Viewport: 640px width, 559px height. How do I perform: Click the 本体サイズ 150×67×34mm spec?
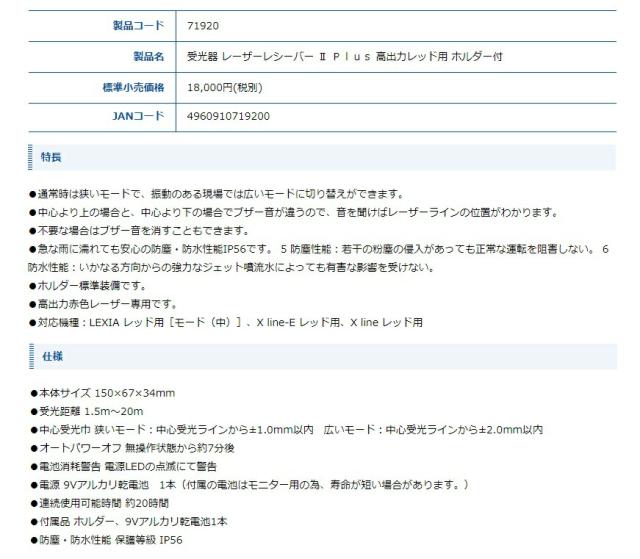pos(103,393)
